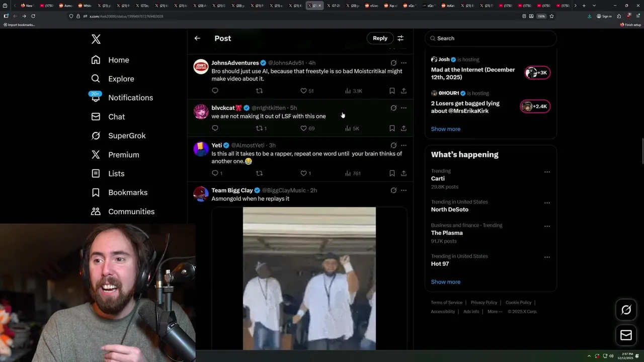This screenshot has width=644, height=362.
Task: Open floating Grok button
Action: (x=626, y=310)
